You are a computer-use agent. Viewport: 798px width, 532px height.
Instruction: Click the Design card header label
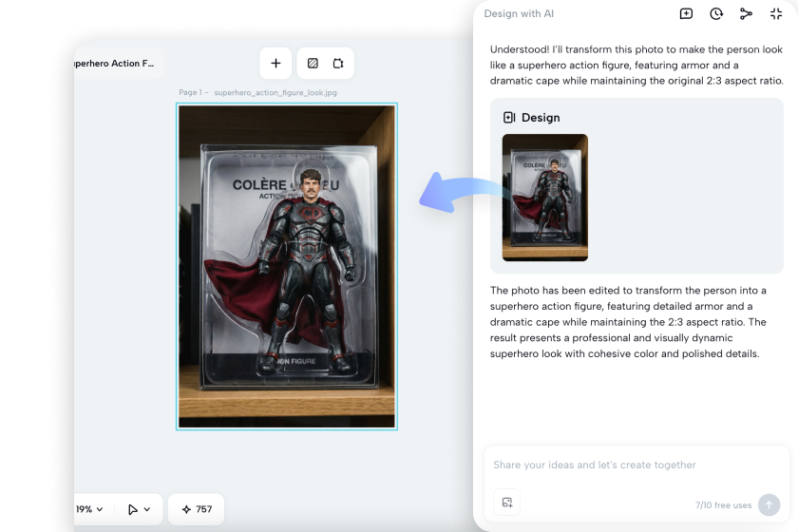540,118
